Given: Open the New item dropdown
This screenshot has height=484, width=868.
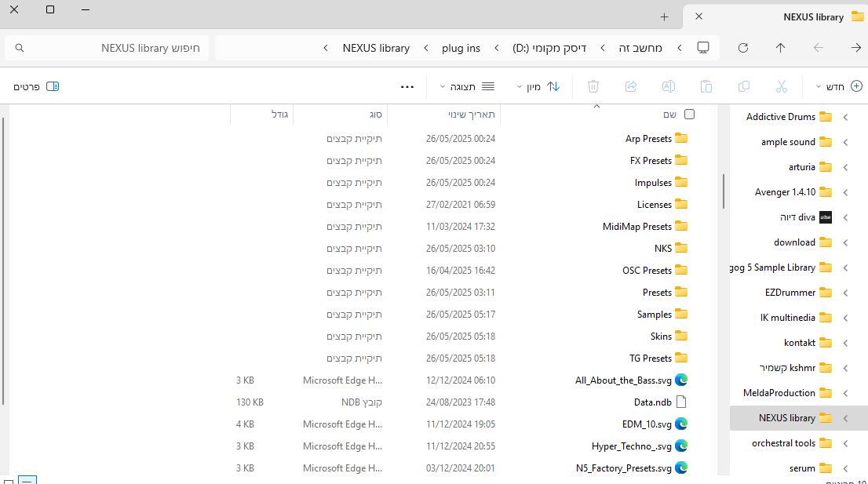Looking at the screenshot, I should (839, 87).
